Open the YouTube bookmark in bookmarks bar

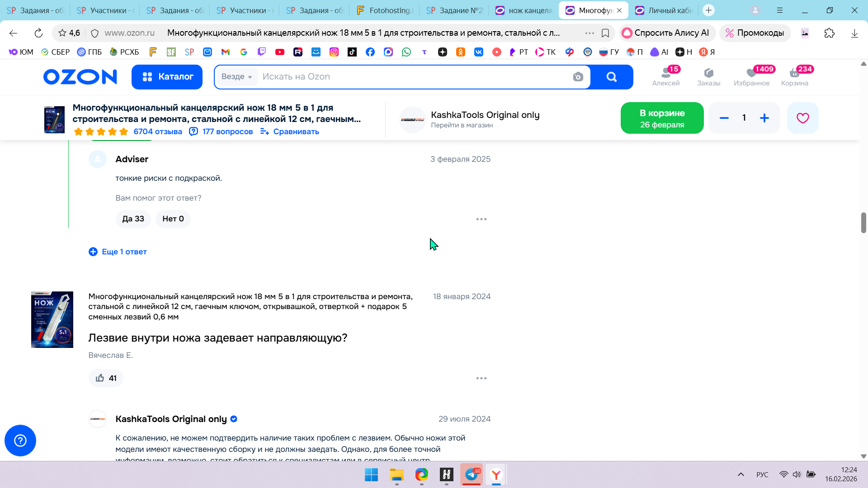[x=280, y=52]
